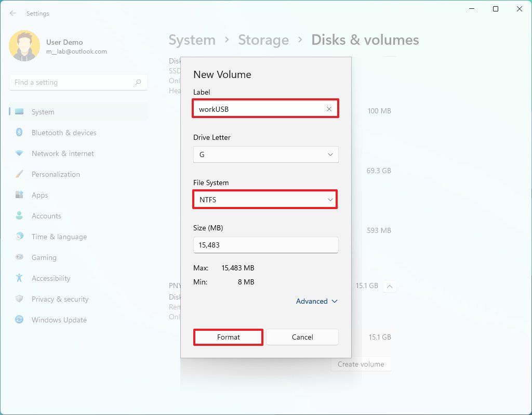Screen dimensions: 532x415
Task: Click the User Demo profile picture
Action: click(24, 46)
